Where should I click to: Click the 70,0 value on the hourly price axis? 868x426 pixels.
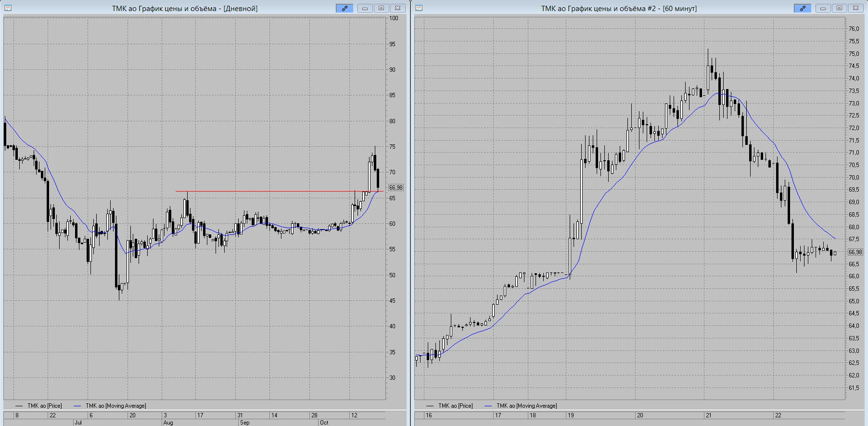point(854,178)
